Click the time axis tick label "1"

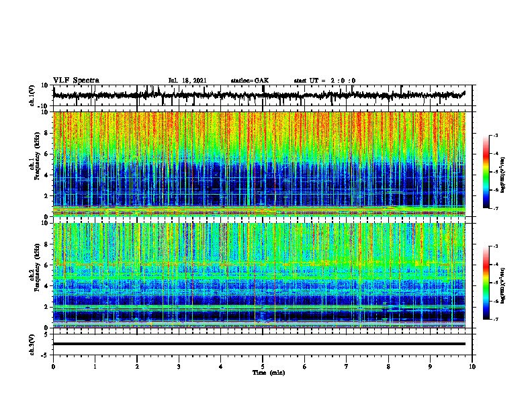(95, 367)
